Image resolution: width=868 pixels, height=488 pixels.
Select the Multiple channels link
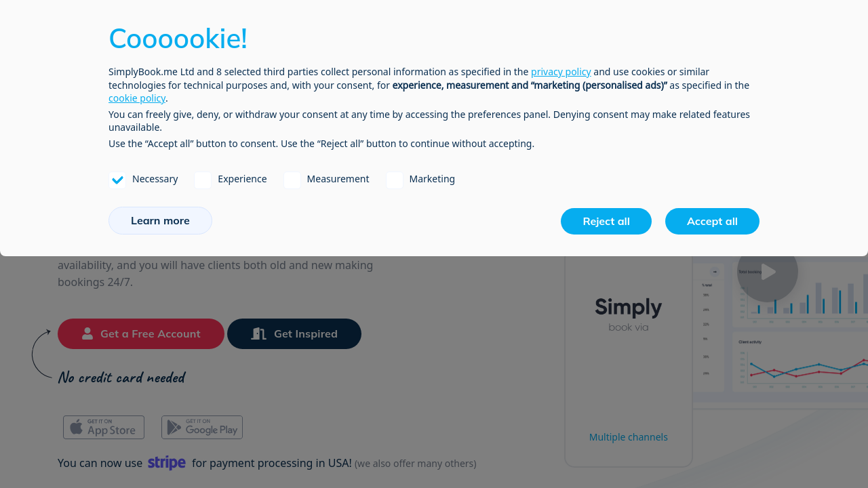coord(628,437)
